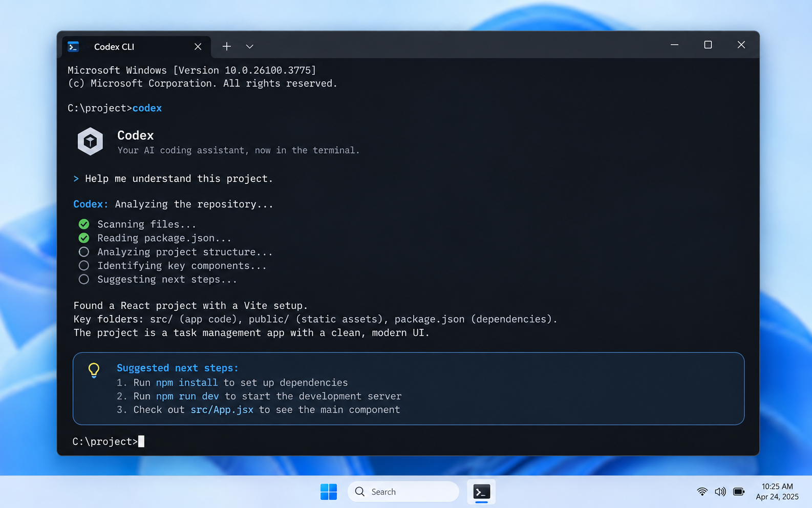Image resolution: width=812 pixels, height=508 pixels.
Task: Open a new terminal tab
Action: (x=226, y=47)
